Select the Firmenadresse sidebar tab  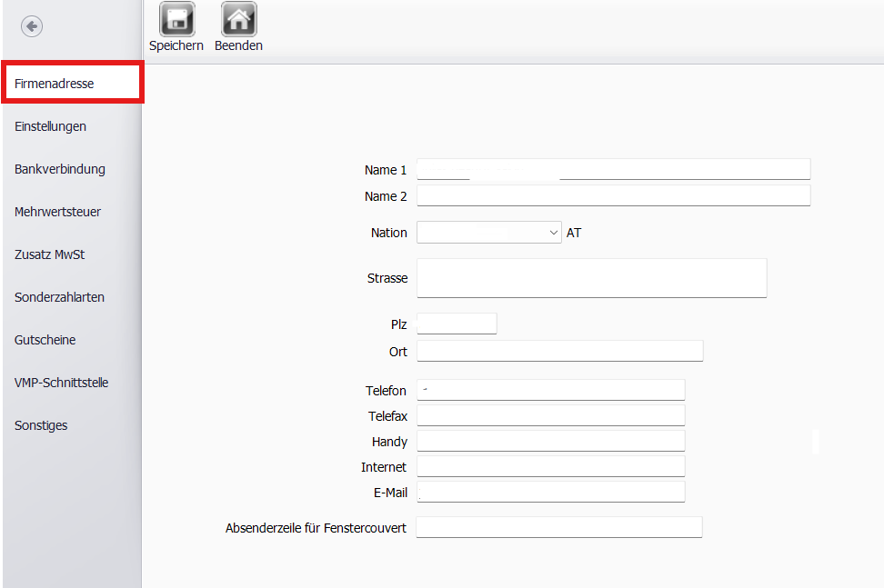click(72, 84)
